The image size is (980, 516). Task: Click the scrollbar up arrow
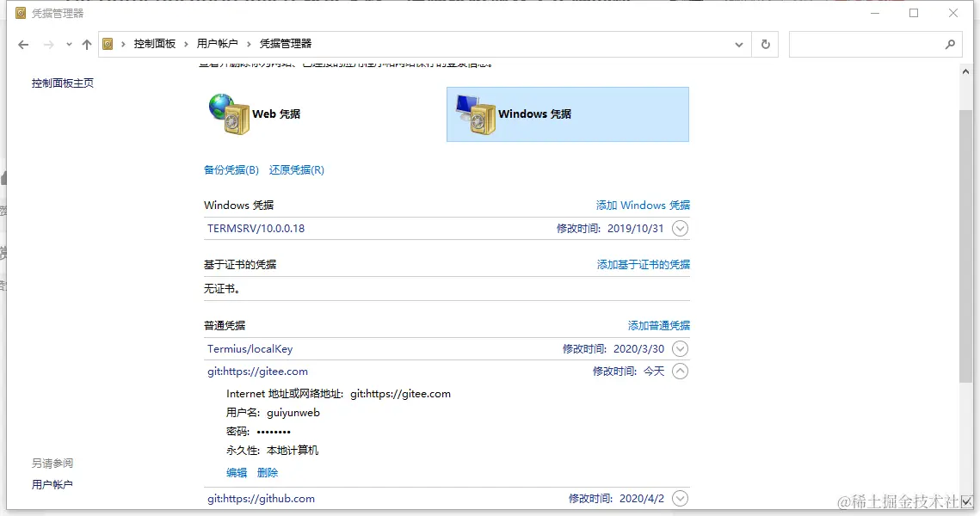click(965, 72)
